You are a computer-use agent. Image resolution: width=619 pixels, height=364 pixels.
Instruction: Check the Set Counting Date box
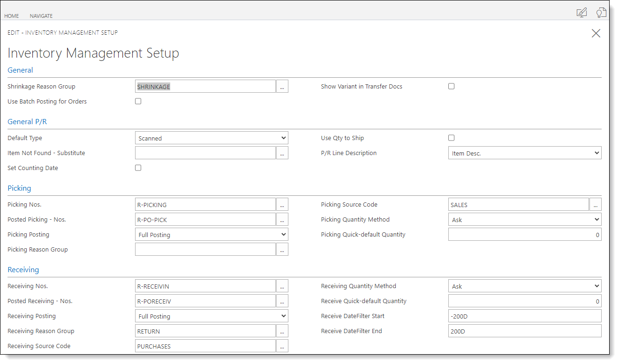point(138,168)
